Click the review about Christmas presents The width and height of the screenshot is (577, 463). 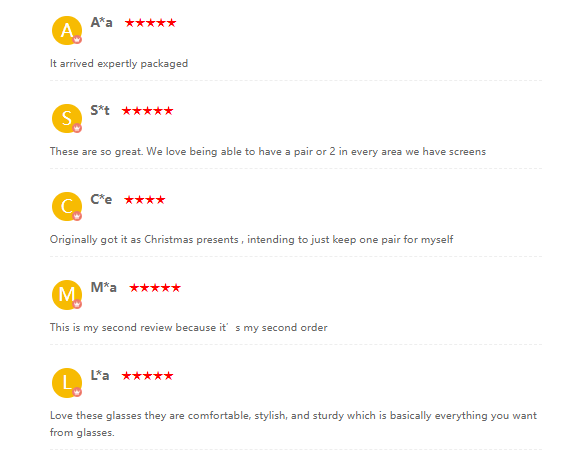[252, 240]
